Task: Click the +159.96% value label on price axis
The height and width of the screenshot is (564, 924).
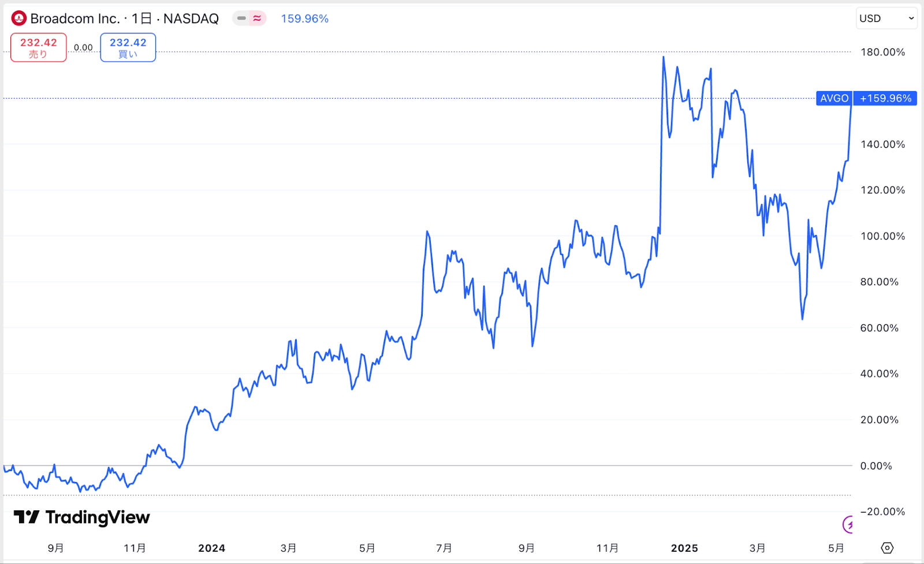Action: tap(885, 98)
